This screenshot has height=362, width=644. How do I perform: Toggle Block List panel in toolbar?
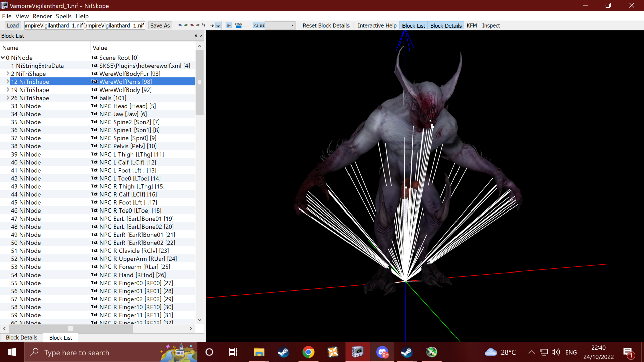pos(414,25)
